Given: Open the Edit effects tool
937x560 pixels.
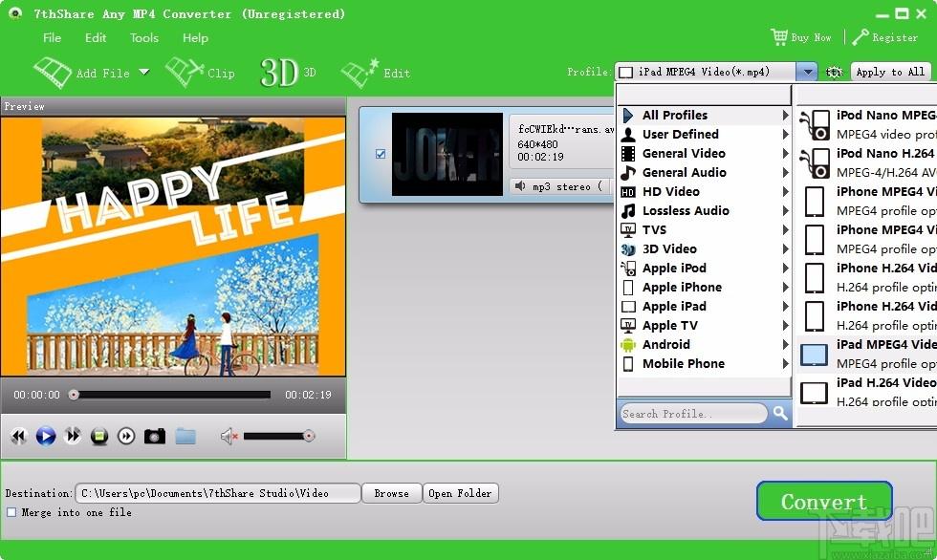Looking at the screenshot, I should point(375,73).
